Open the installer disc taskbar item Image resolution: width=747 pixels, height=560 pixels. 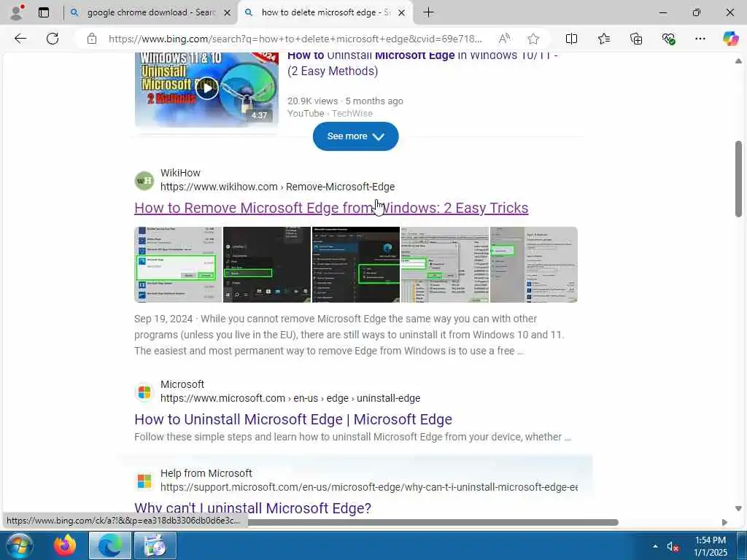pos(155,545)
